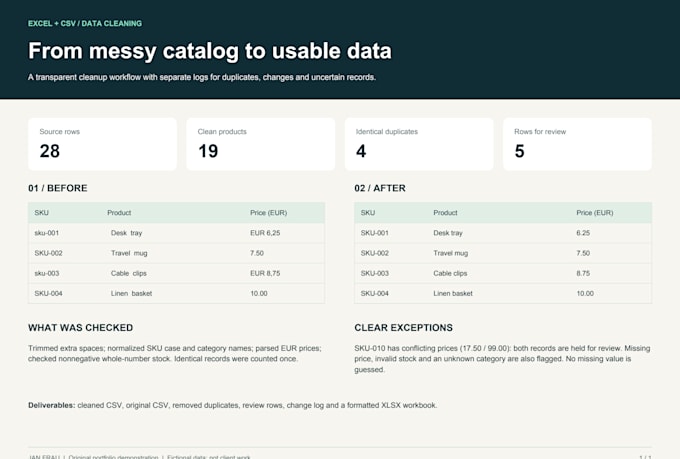Screen dimensions: 680x459
Task: Click the value 5 in Rows for review card
Action: 520,151
